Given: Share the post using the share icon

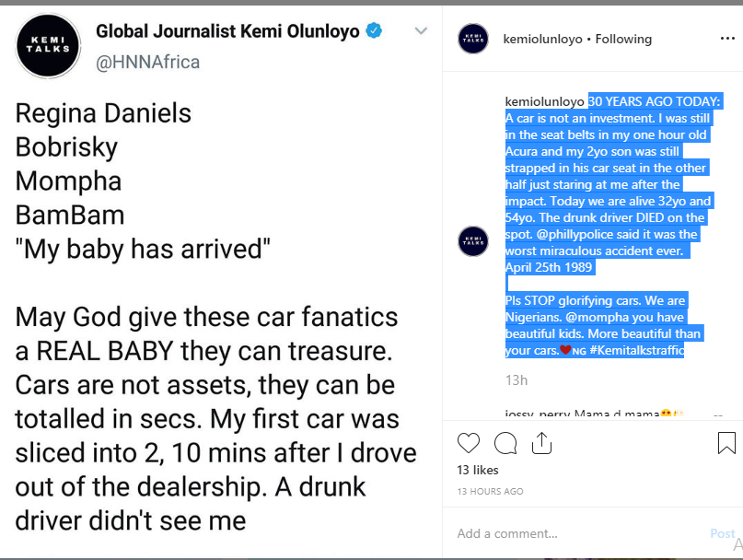Looking at the screenshot, I should [541, 443].
